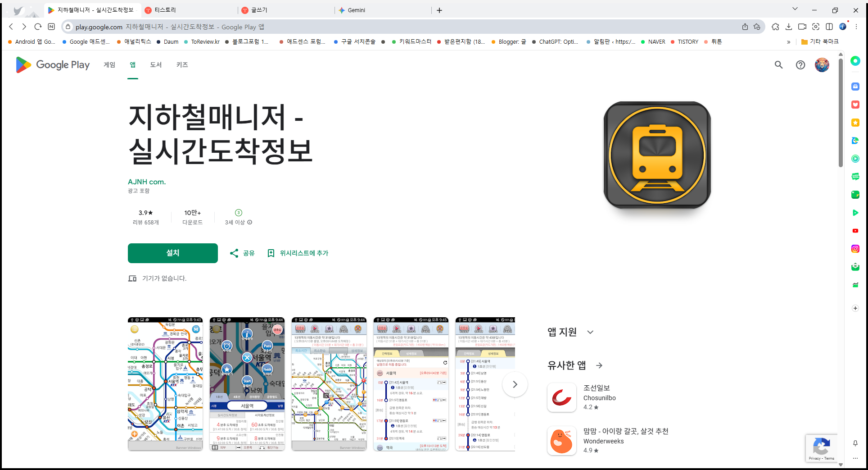Open the screen capture icon in toolbar
The width and height of the screenshot is (868, 470).
pos(816,27)
